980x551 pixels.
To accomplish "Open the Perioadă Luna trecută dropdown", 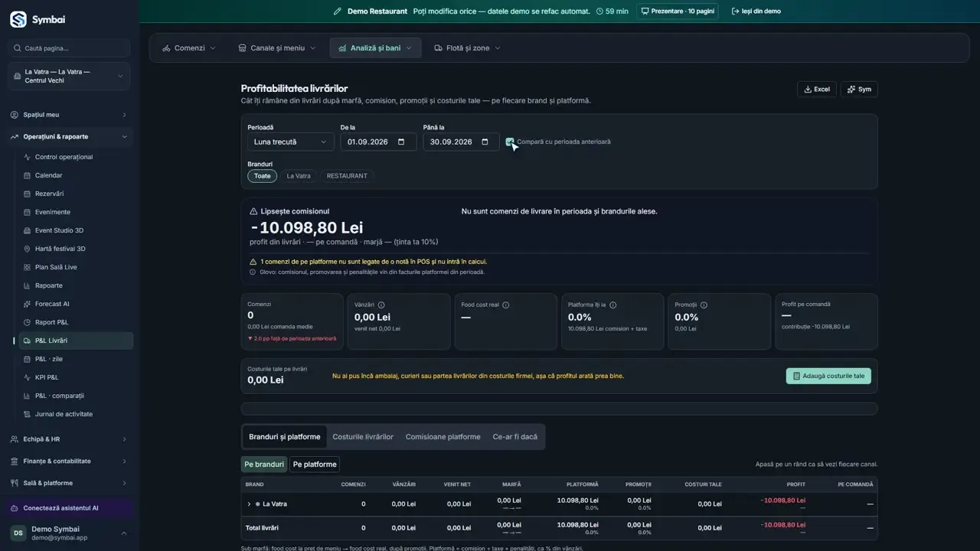I will [x=291, y=142].
